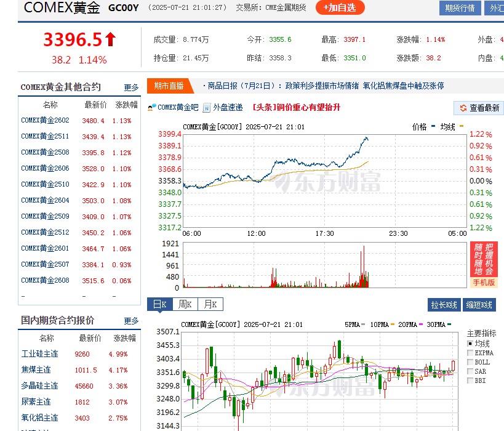
Task: Open the 尿素主连 futures link
Action: click(x=36, y=401)
